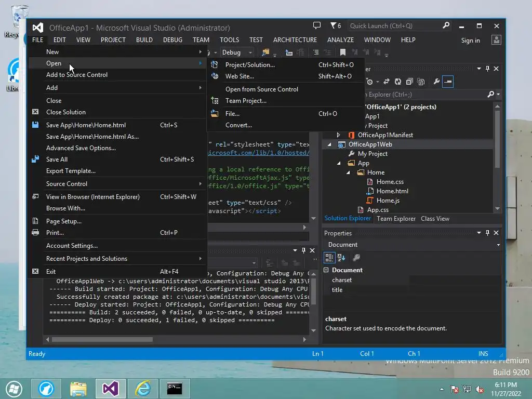
Task: Open Command Prompt from the taskbar
Action: pyautogui.click(x=175, y=389)
